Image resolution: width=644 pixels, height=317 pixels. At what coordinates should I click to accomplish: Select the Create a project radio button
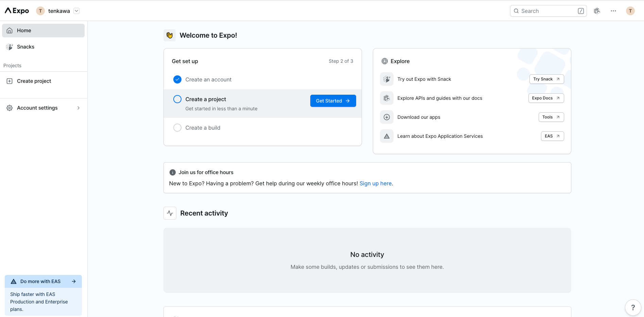(177, 99)
